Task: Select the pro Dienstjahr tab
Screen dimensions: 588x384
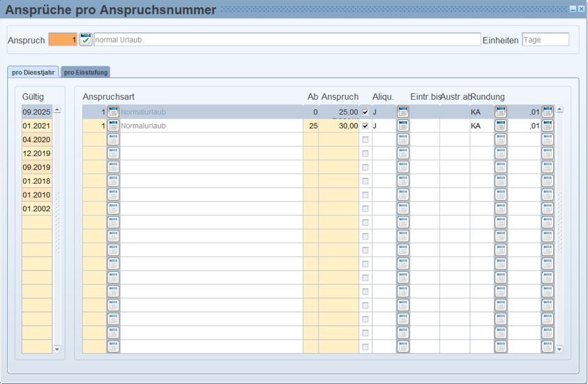Action: coord(33,72)
